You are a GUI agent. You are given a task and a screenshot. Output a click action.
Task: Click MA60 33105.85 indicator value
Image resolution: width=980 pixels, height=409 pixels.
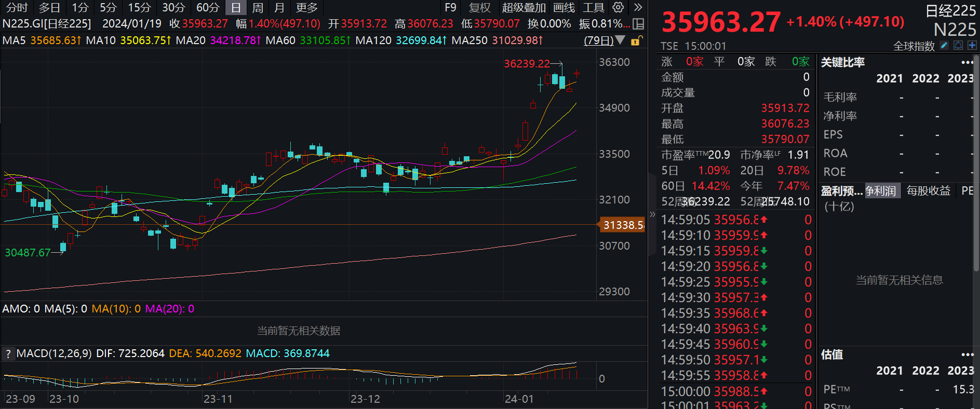308,40
